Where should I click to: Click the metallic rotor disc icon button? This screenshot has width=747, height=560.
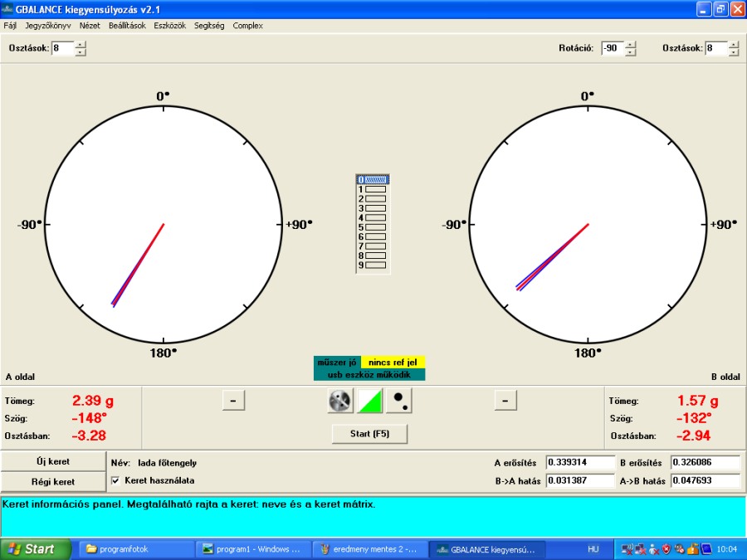(x=340, y=401)
